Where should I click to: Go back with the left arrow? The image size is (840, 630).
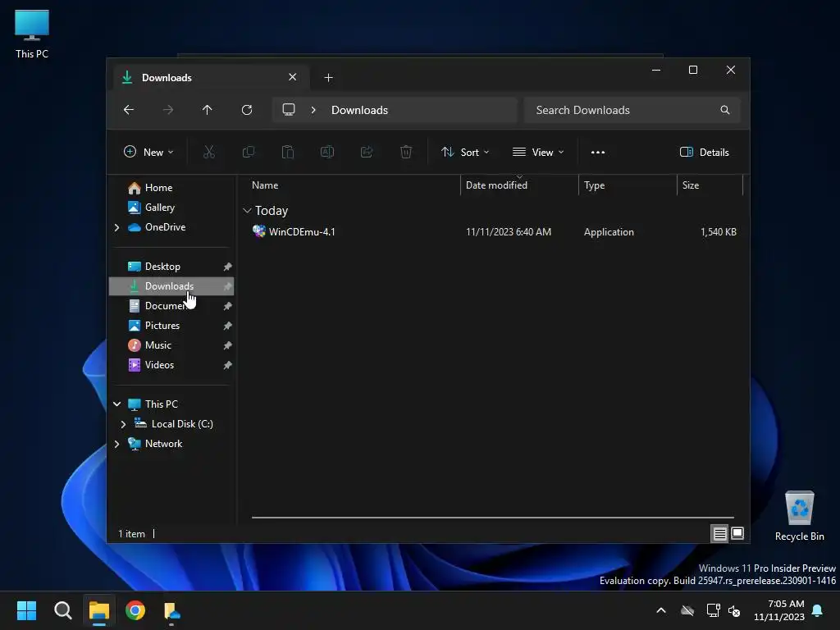tap(129, 110)
